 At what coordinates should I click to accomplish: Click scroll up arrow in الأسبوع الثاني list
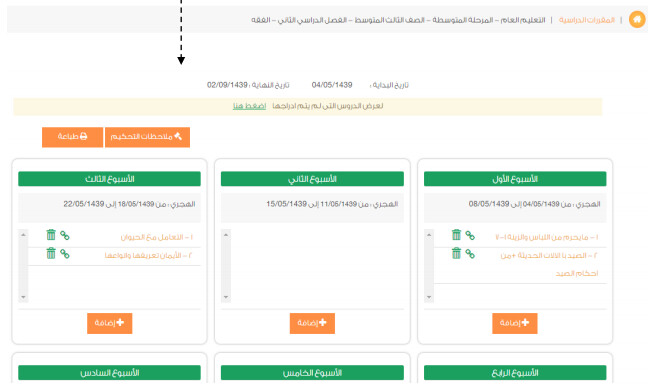coord(226,235)
